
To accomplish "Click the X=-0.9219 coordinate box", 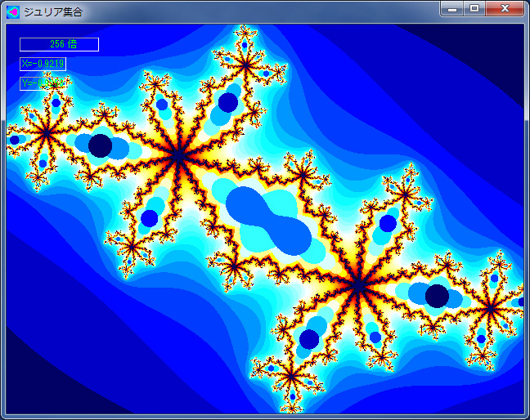I will point(43,64).
